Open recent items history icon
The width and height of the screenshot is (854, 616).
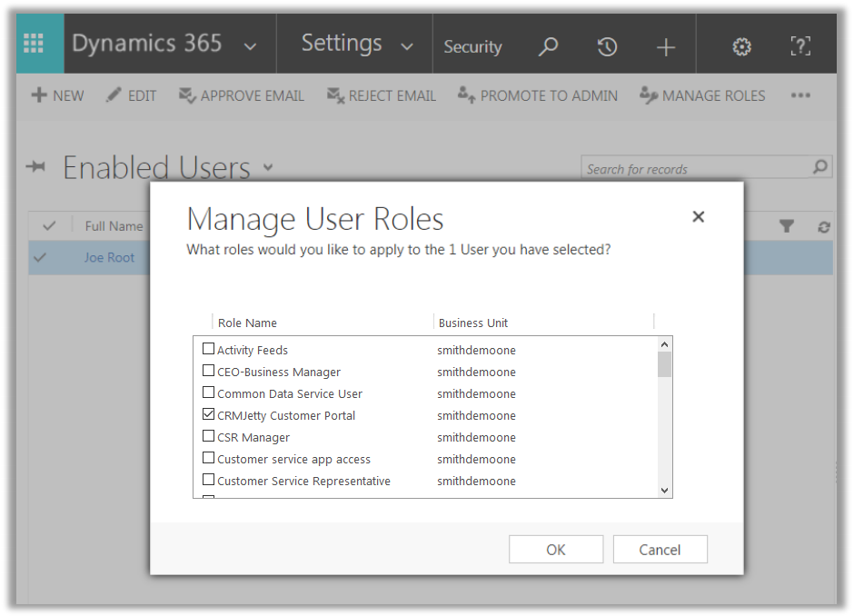[x=607, y=47]
